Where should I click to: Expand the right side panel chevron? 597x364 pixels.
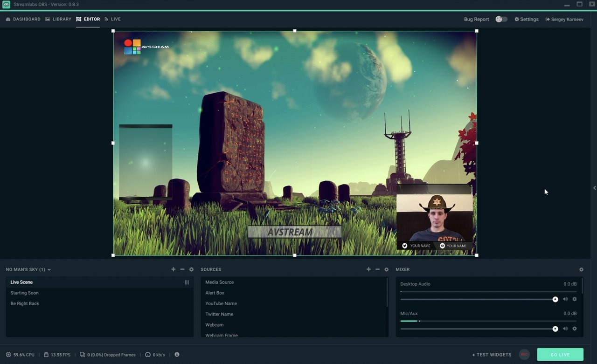(594, 188)
